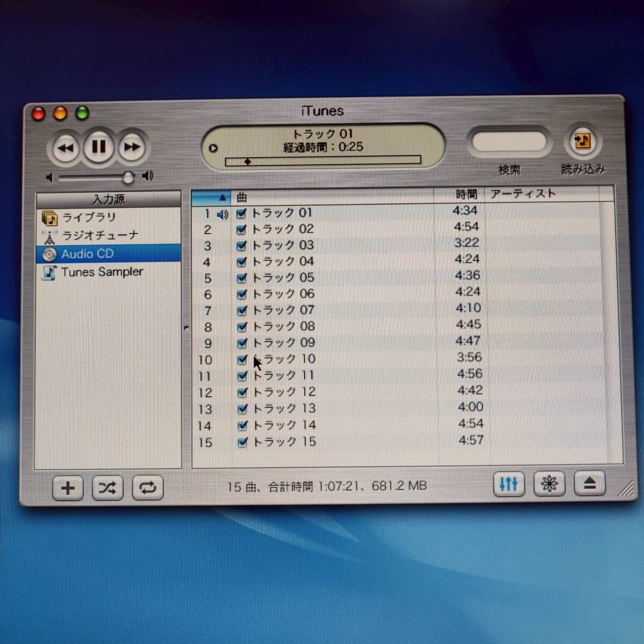This screenshot has width=644, height=644.
Task: Click the high volume speaker icon
Action: (x=148, y=175)
